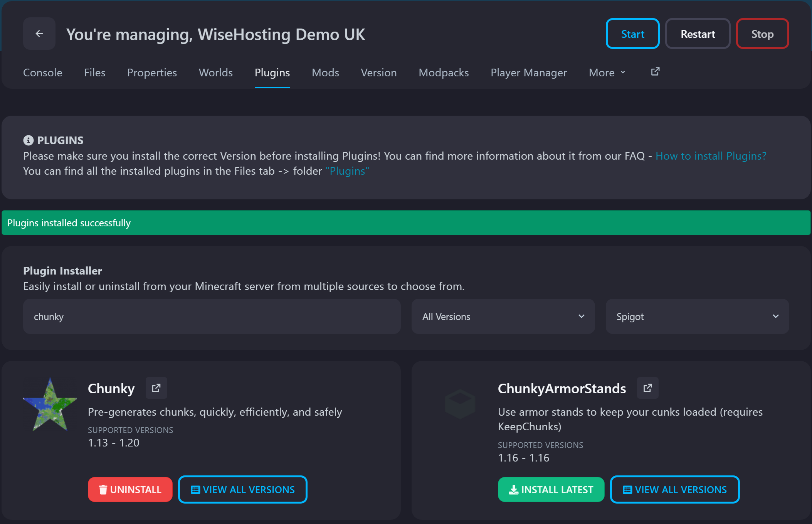Open ChunkyArmorStands' external plugin page

pos(648,388)
